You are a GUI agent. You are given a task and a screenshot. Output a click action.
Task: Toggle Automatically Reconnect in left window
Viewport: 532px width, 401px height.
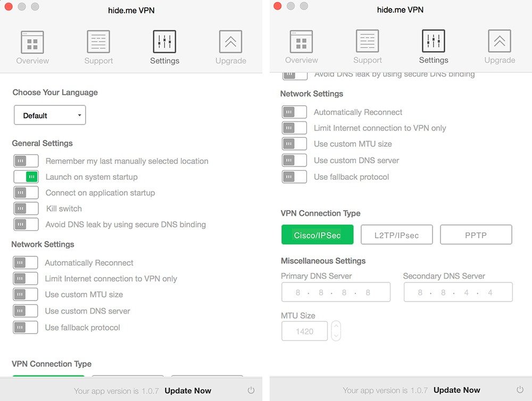click(x=26, y=263)
